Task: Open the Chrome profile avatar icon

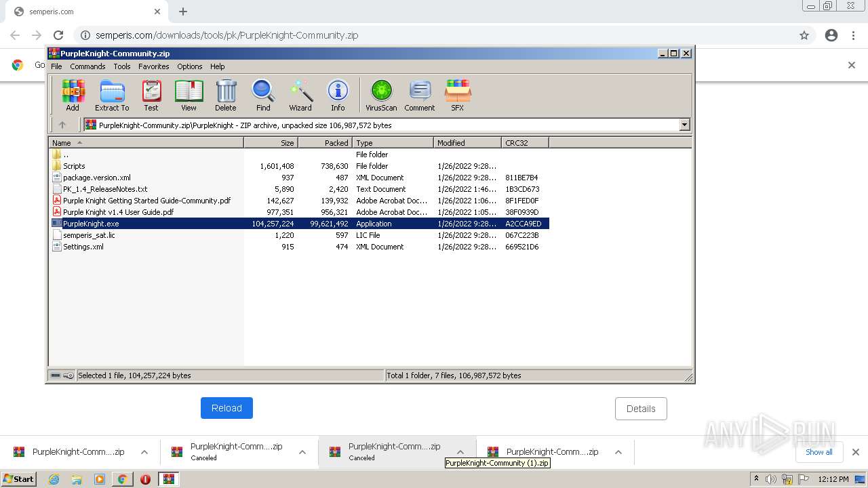Action: point(831,35)
